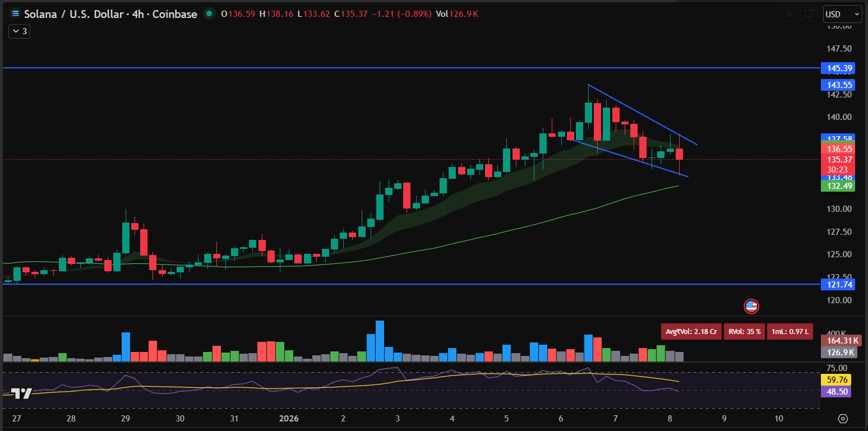Click the download arrow icon top right
The height and width of the screenshot is (431, 868).
coord(789,14)
